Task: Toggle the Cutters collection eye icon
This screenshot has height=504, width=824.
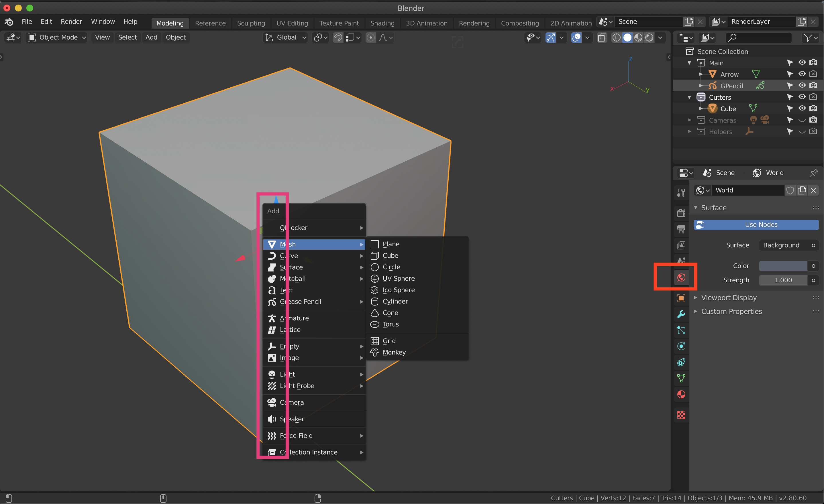Action: coord(802,97)
